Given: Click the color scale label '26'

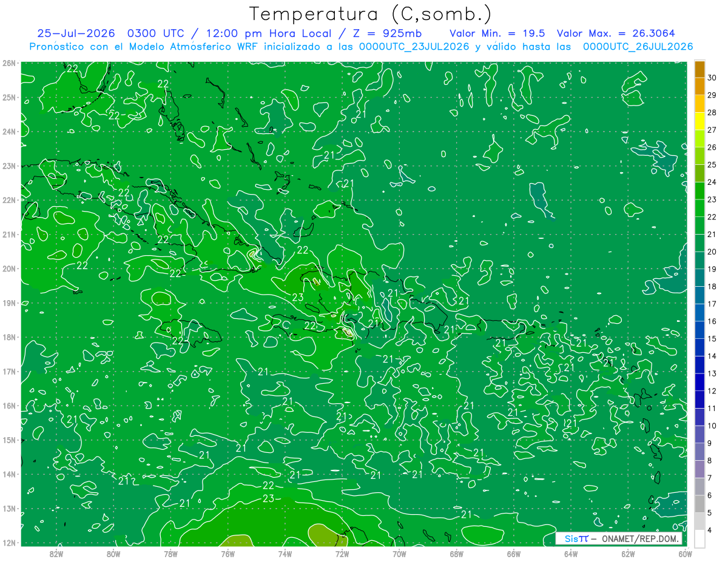Looking at the screenshot, I should point(712,147).
